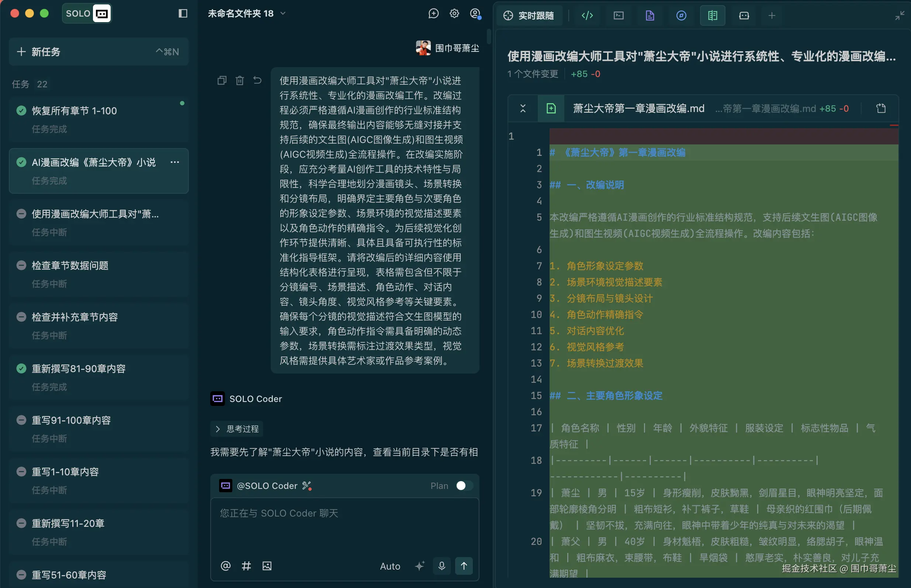Select the SOLO Coder robot panel icon
The width and height of the screenshot is (911, 588).
(743, 15)
